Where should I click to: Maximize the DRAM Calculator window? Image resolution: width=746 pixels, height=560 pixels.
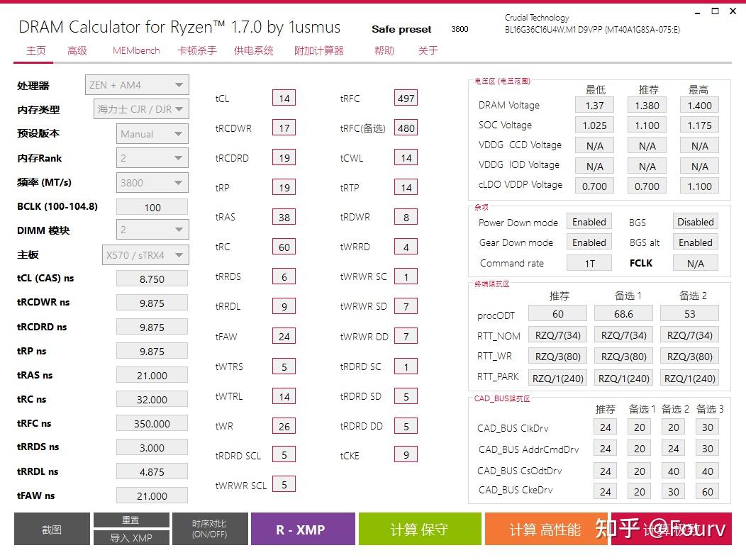coord(715,11)
